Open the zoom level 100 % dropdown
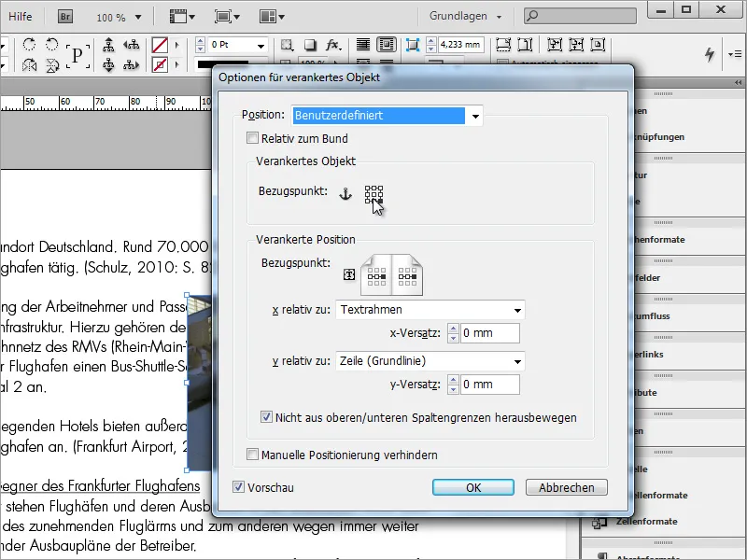The width and height of the screenshot is (747, 560). pos(138,18)
